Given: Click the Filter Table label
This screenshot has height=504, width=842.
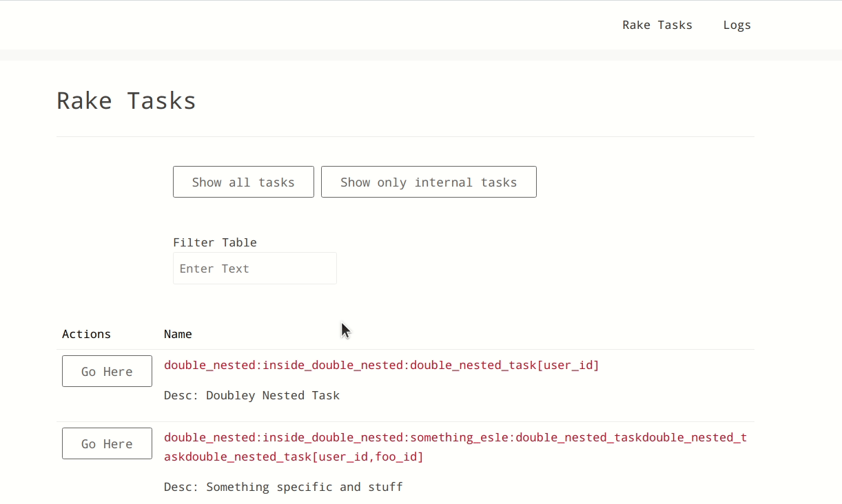Looking at the screenshot, I should (214, 242).
